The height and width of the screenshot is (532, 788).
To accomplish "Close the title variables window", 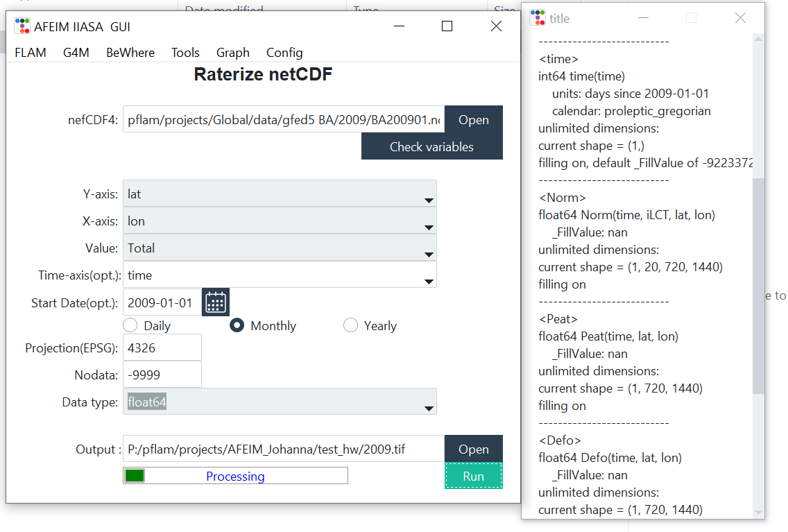I will (740, 18).
